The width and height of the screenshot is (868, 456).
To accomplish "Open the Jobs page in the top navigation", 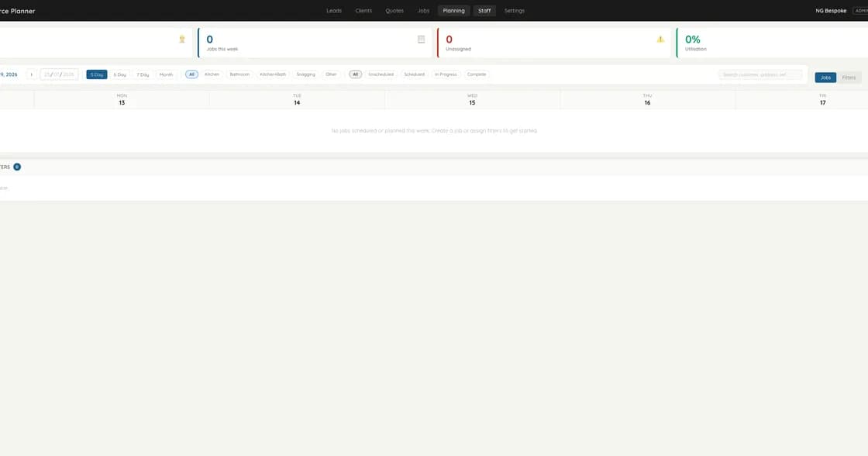I will [x=423, y=11].
